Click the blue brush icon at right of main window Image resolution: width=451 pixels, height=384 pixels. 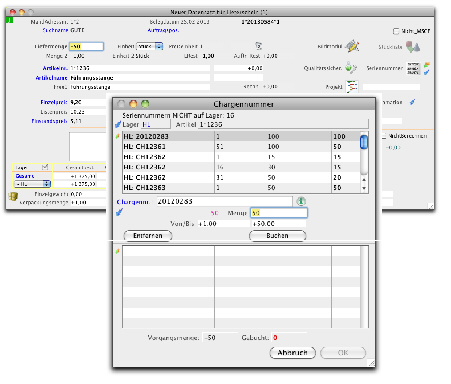(412, 102)
